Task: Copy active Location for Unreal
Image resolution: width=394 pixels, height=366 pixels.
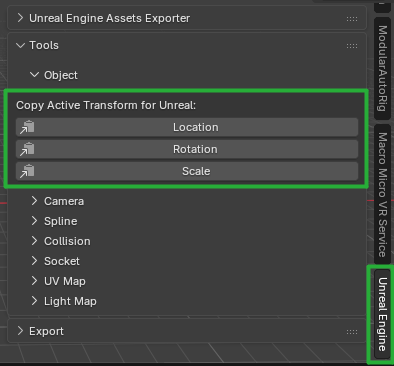Action: point(187,127)
